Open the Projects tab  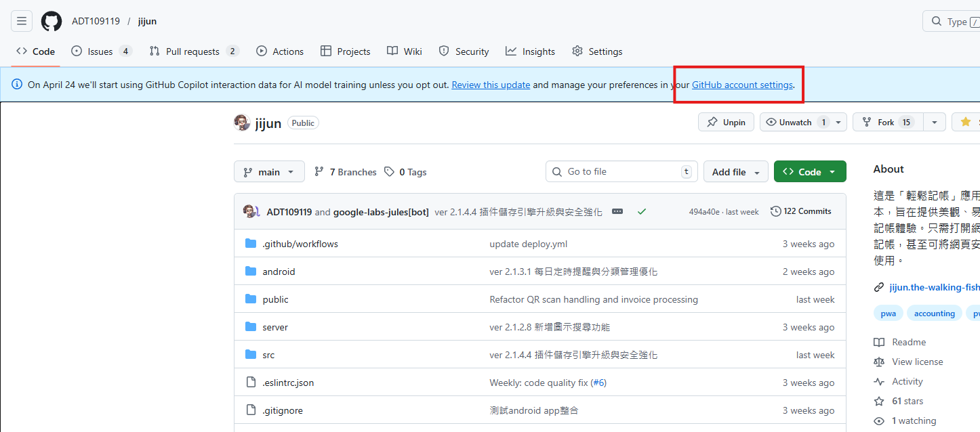tap(345, 51)
